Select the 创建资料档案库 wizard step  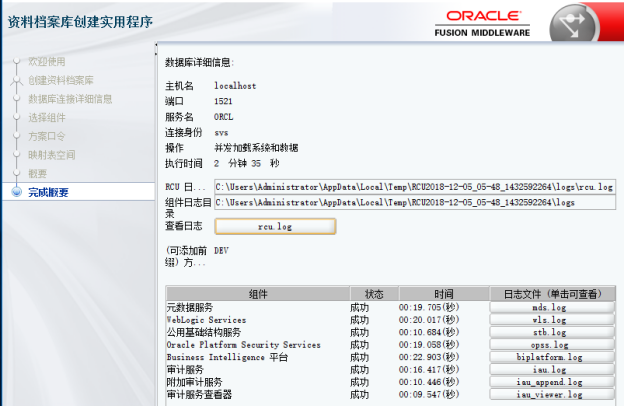tap(60, 80)
